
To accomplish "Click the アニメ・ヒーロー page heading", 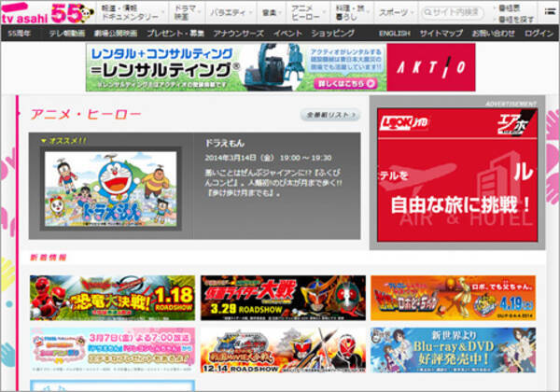I will pyautogui.click(x=86, y=115).
